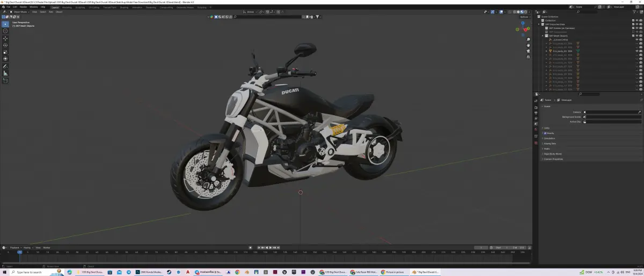This screenshot has height=276, width=644.
Task: Toggle SKP Mesh Objects eye visibility
Action: (x=637, y=36)
